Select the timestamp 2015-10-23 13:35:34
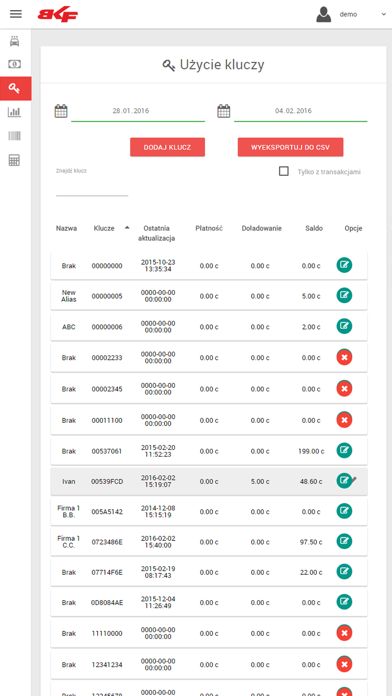The height and width of the screenshot is (696, 392). [158, 266]
